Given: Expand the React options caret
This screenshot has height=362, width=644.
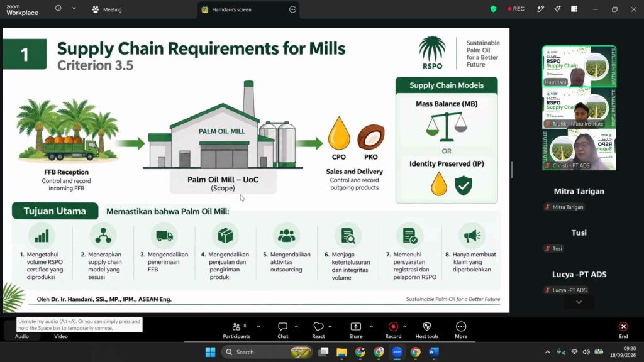Looking at the screenshot, I should click(330, 327).
